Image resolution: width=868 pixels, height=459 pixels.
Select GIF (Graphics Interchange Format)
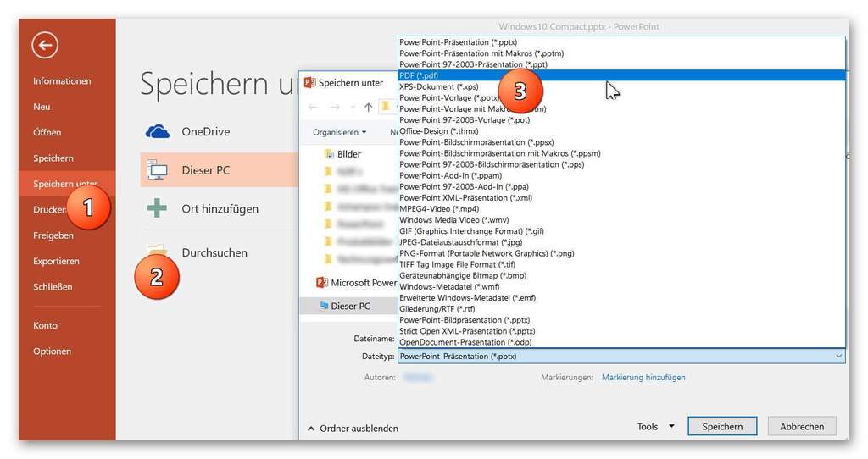point(621,230)
